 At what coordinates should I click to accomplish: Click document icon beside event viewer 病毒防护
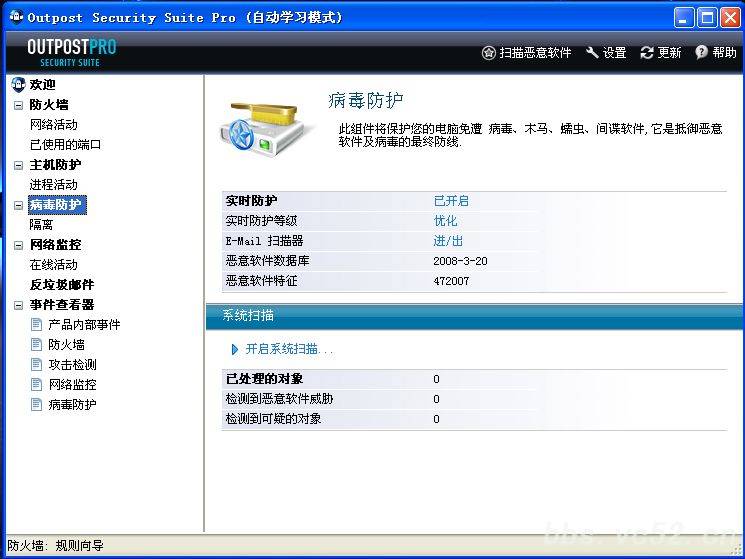36,404
